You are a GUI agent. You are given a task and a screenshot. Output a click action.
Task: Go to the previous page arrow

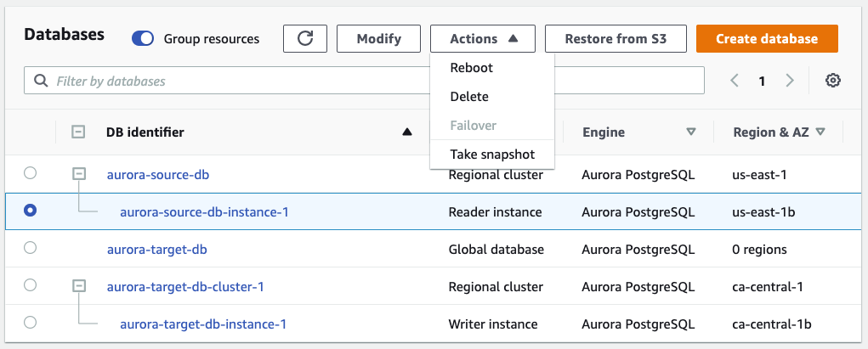pos(735,81)
